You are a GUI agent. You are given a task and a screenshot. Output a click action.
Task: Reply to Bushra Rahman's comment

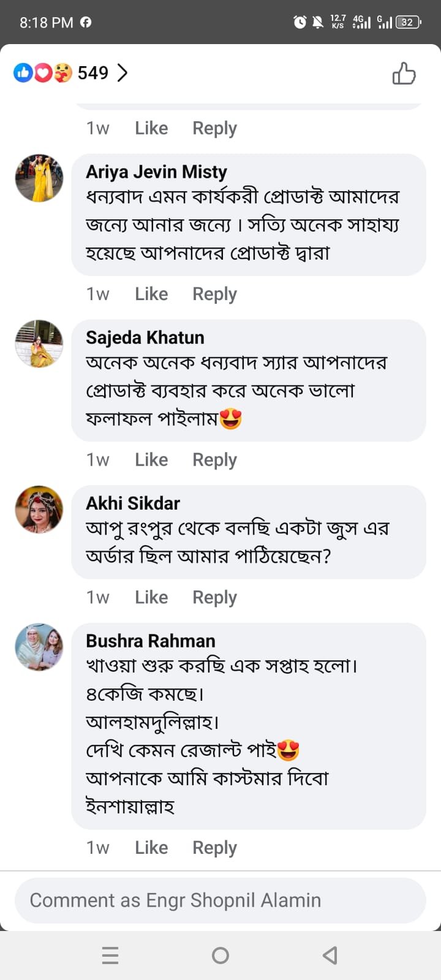pyautogui.click(x=214, y=847)
